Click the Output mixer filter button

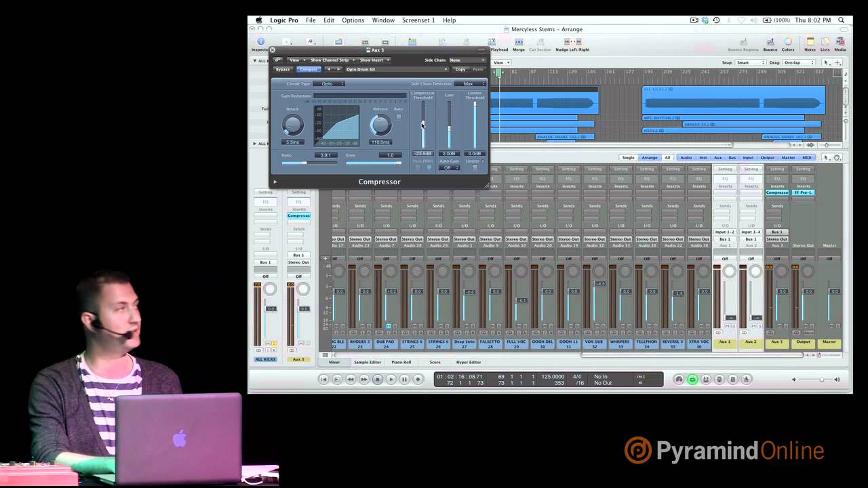click(x=768, y=158)
